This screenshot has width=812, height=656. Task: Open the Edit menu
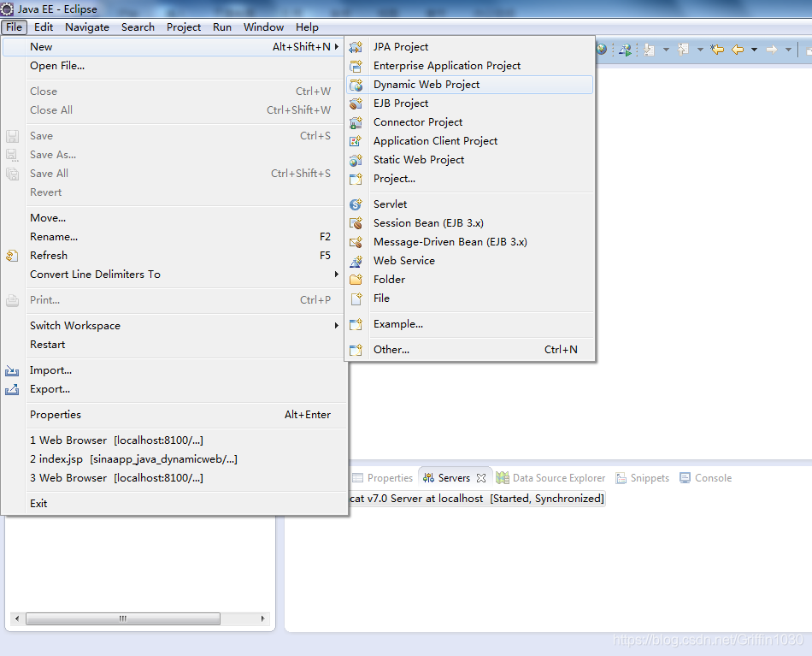pos(44,27)
